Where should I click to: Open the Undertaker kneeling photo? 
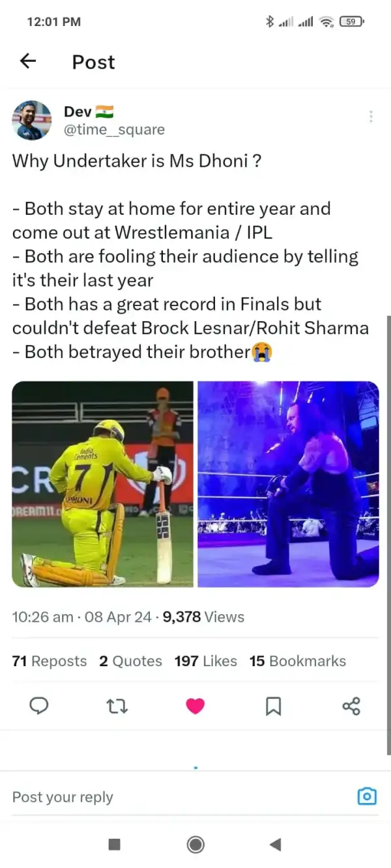point(288,484)
